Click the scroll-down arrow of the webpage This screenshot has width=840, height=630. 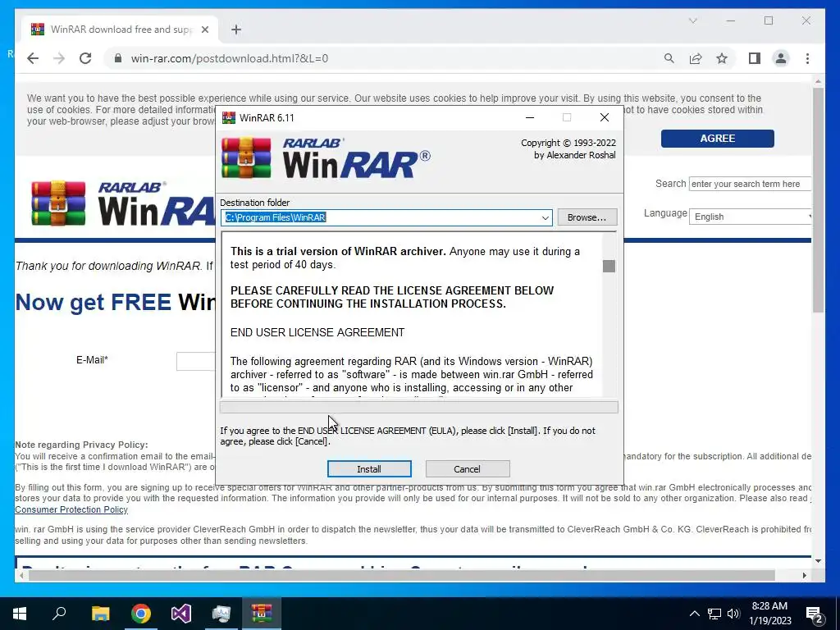point(818,561)
